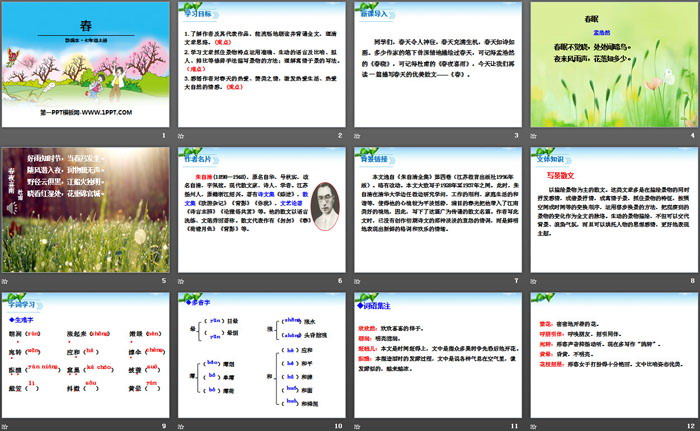
Task: Click animation star icon under slide 2
Action: pos(181,136)
